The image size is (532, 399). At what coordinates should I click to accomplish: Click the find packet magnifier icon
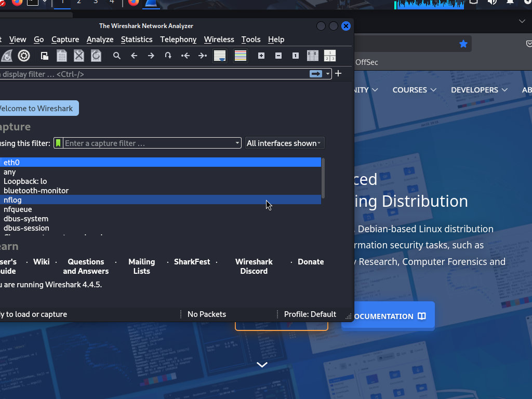117,56
